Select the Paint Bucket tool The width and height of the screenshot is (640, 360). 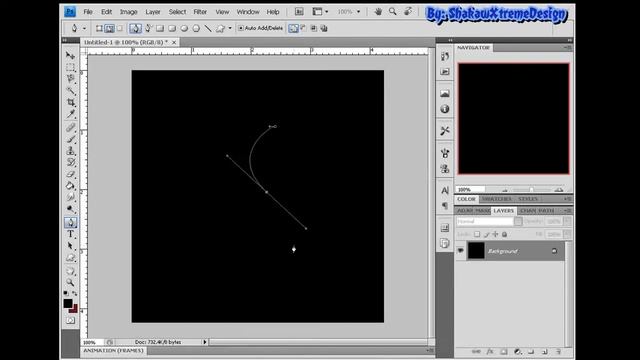pos(71,186)
